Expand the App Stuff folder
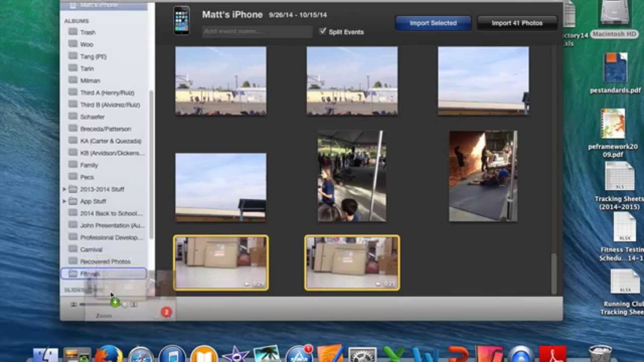Image resolution: width=644 pixels, height=362 pixels. (64, 201)
